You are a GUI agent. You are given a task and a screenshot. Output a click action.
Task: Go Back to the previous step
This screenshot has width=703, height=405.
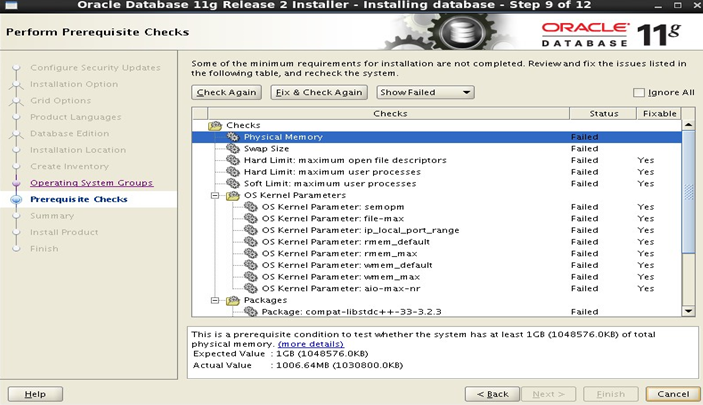point(492,394)
